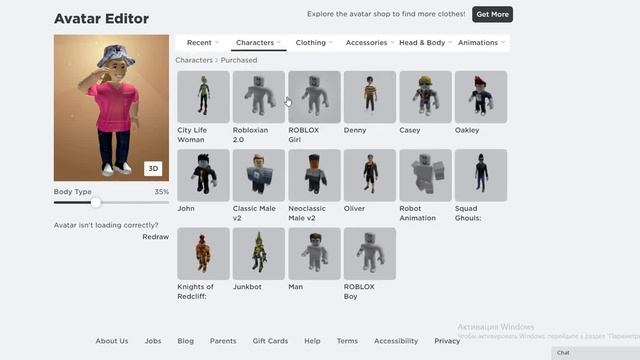The image size is (640, 360).
Task: Open the Parents footer link
Action: (x=223, y=341)
